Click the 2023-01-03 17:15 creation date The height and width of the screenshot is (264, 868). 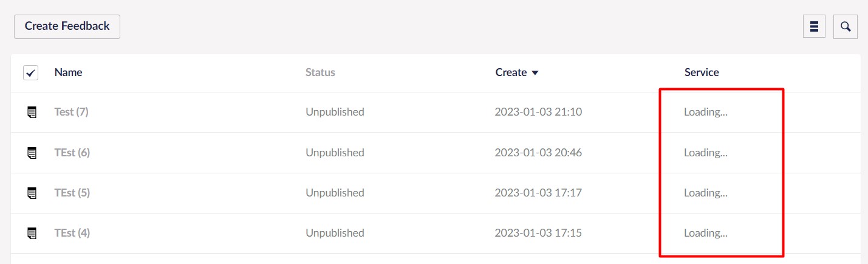[538, 233]
